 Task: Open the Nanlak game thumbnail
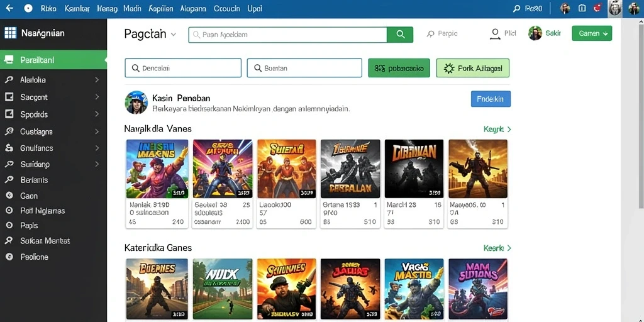157,169
